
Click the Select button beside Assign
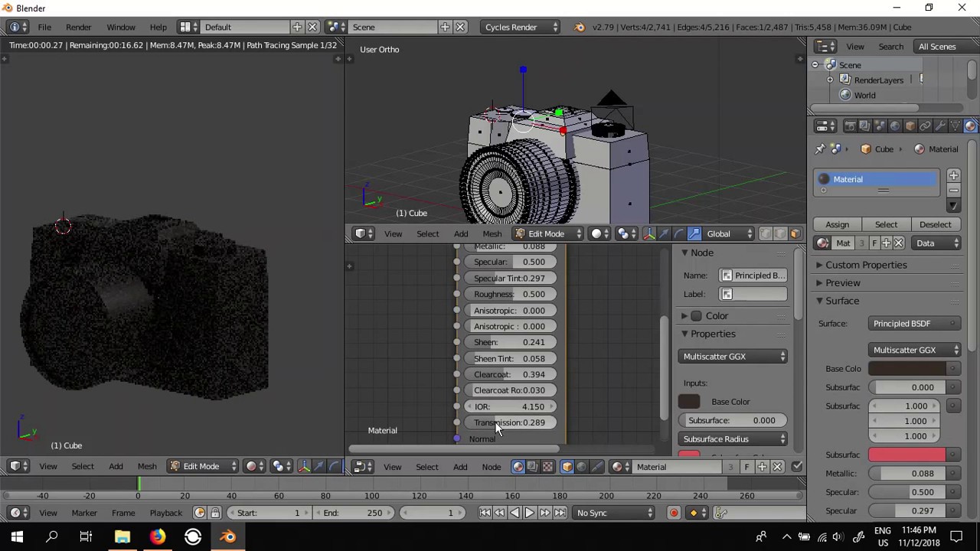(886, 225)
